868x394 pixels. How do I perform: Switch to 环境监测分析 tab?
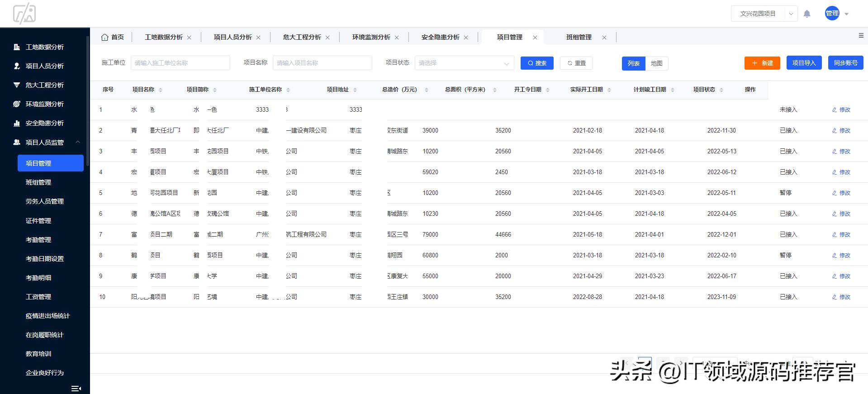(x=371, y=37)
